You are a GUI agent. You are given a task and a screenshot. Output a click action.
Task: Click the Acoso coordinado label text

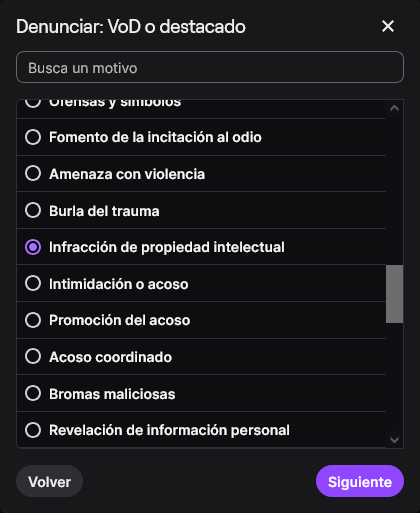click(x=110, y=357)
